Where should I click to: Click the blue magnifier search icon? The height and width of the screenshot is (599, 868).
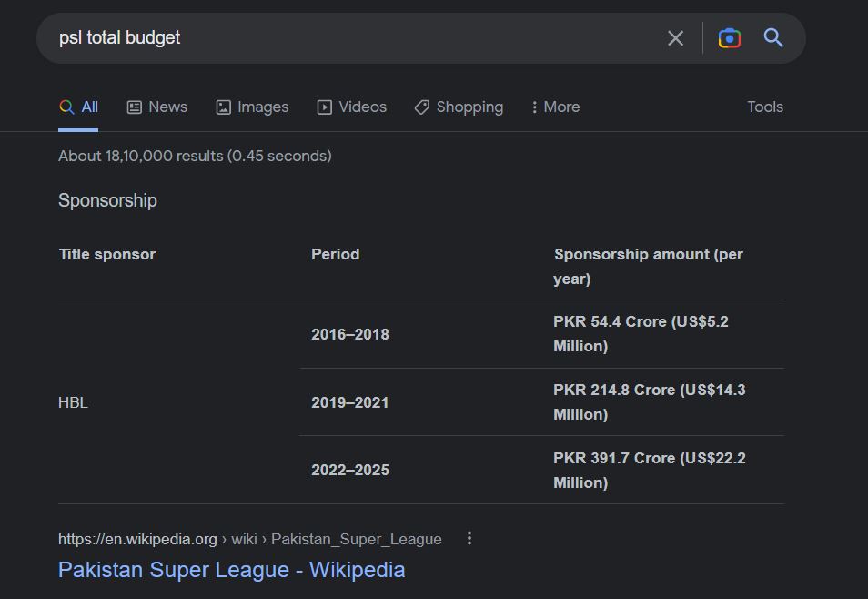click(x=773, y=37)
